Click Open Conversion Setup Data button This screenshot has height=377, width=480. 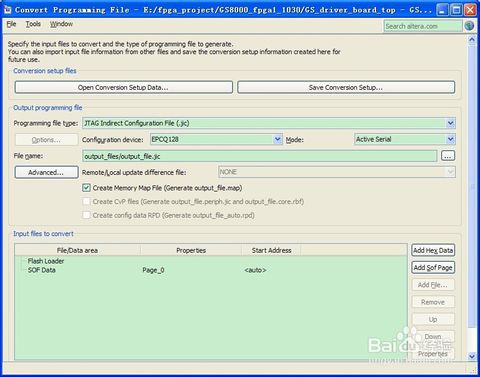123,87
